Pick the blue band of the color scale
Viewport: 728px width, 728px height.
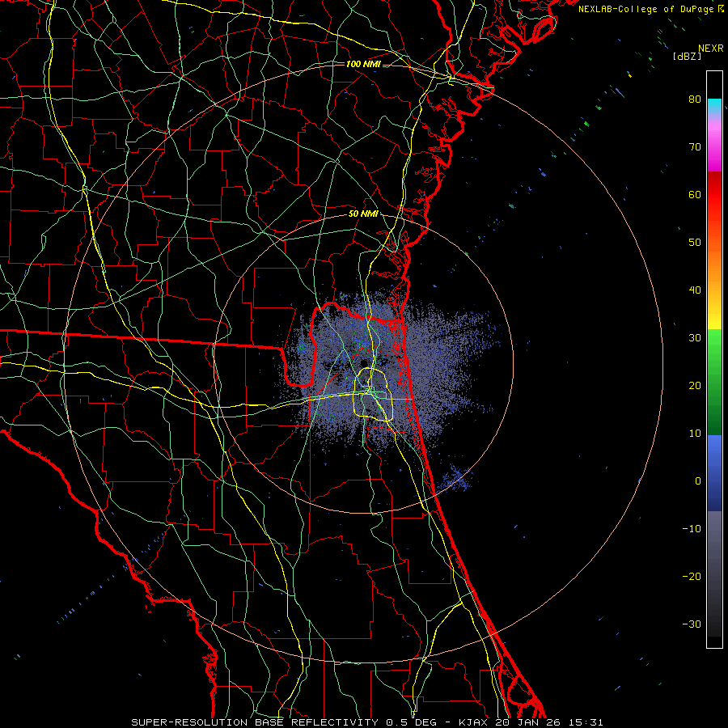pos(714,473)
